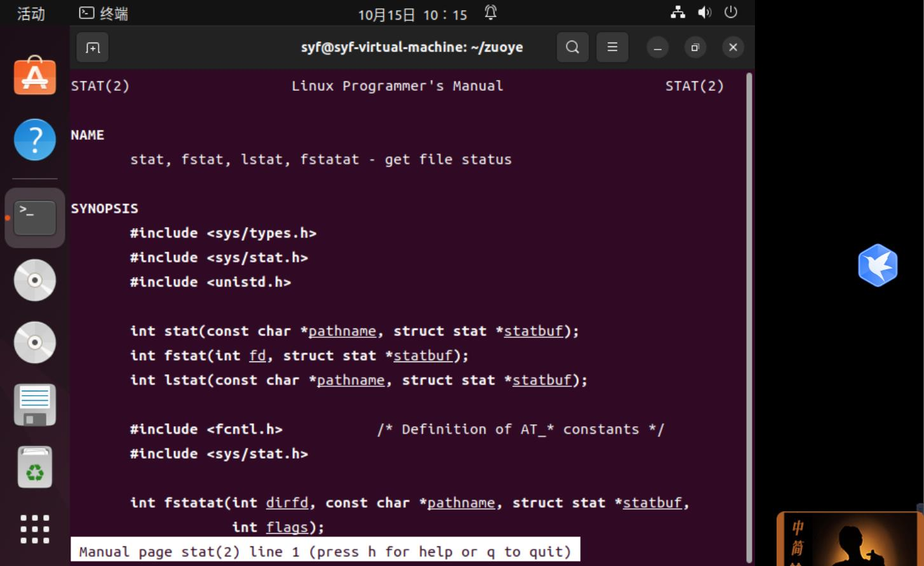Open the terminal hamburger menu
Viewport: 924px width, 566px height.
coord(612,48)
